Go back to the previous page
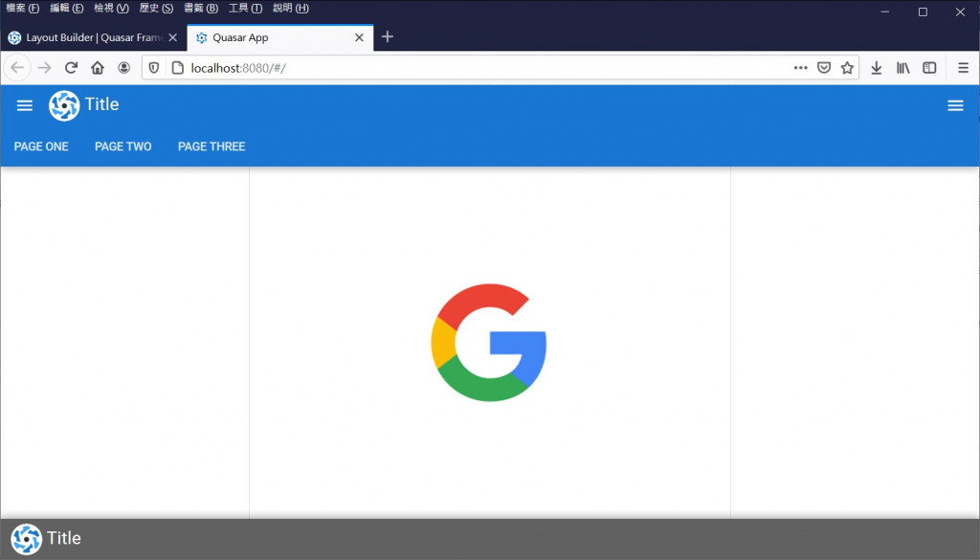The width and height of the screenshot is (980, 560). pos(17,68)
